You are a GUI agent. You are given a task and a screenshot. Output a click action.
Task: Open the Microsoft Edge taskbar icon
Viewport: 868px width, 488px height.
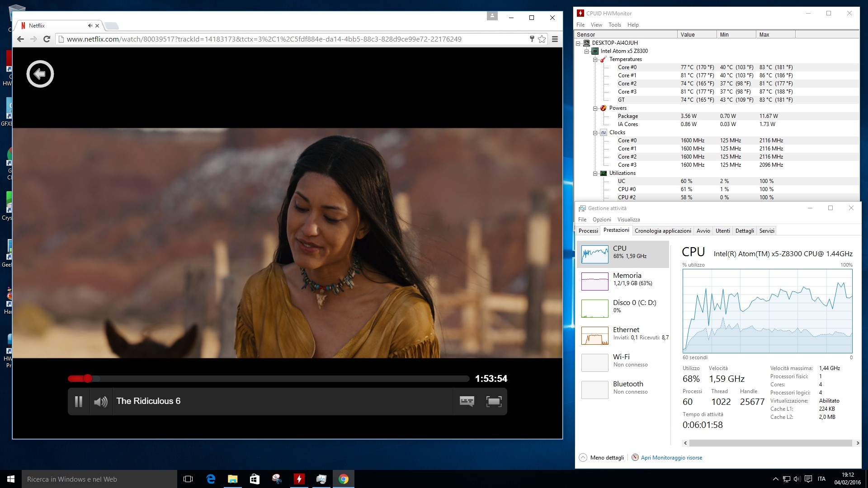point(211,479)
